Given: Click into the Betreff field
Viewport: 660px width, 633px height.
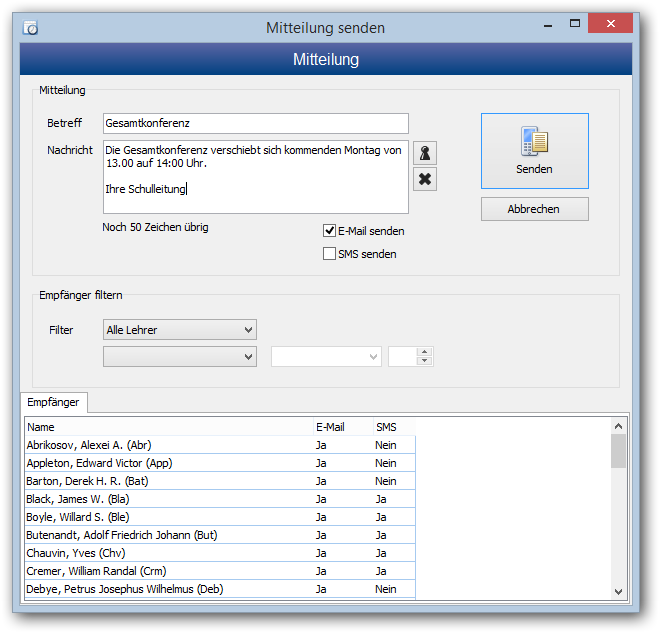Looking at the screenshot, I should click(255, 123).
